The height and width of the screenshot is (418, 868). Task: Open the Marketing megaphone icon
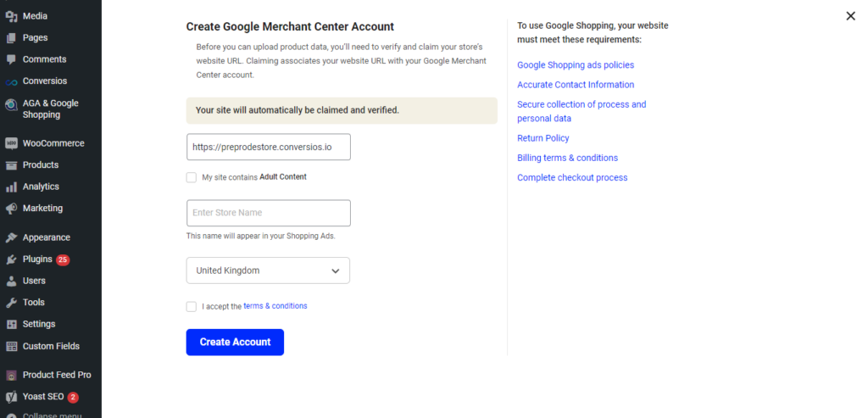[11, 209]
